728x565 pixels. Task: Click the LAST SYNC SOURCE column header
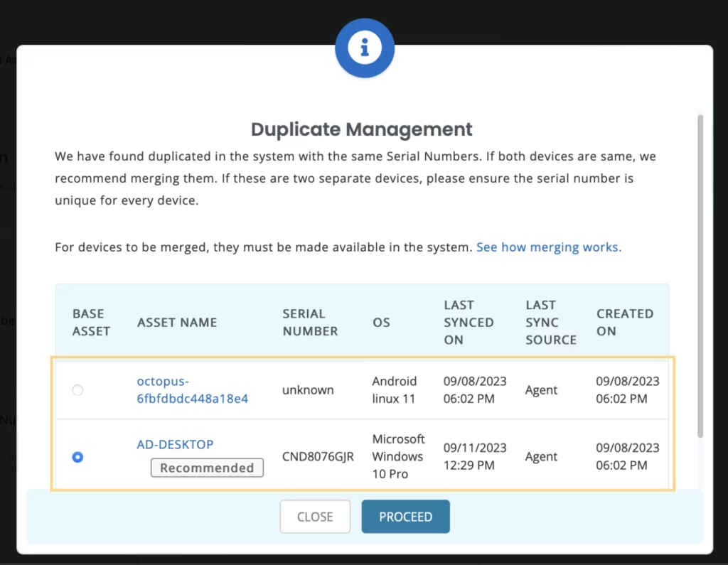[x=551, y=322]
